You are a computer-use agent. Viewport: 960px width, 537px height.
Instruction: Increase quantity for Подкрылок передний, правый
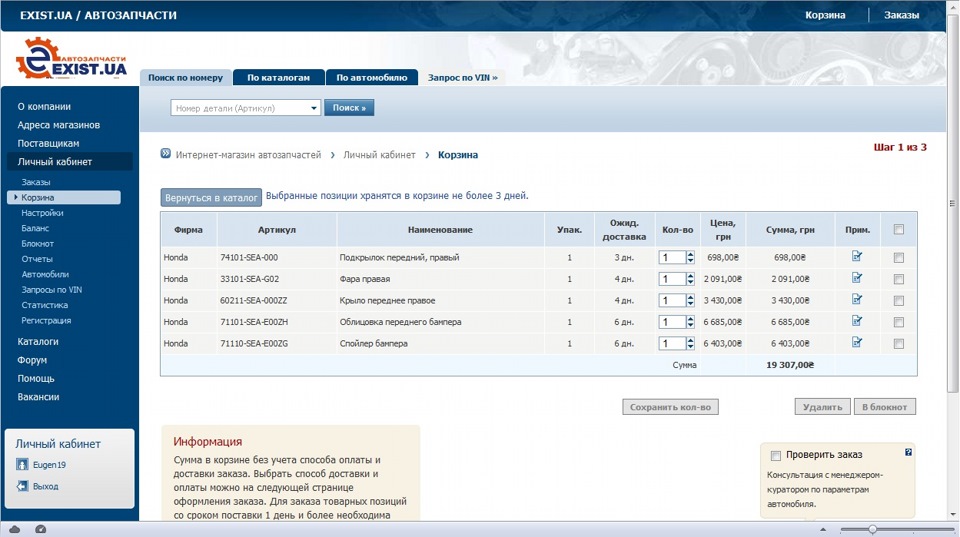(691, 254)
